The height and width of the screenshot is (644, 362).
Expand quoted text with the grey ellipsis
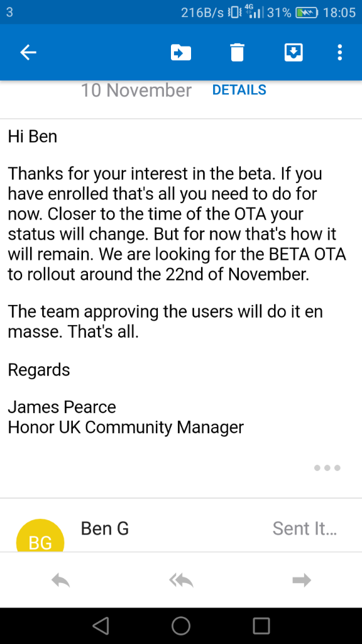[x=327, y=468]
